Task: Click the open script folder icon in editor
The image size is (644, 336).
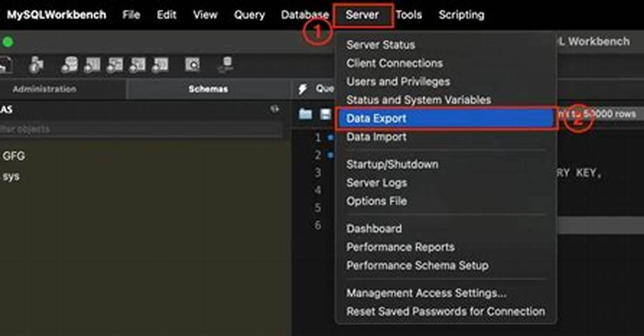Action: (305, 114)
